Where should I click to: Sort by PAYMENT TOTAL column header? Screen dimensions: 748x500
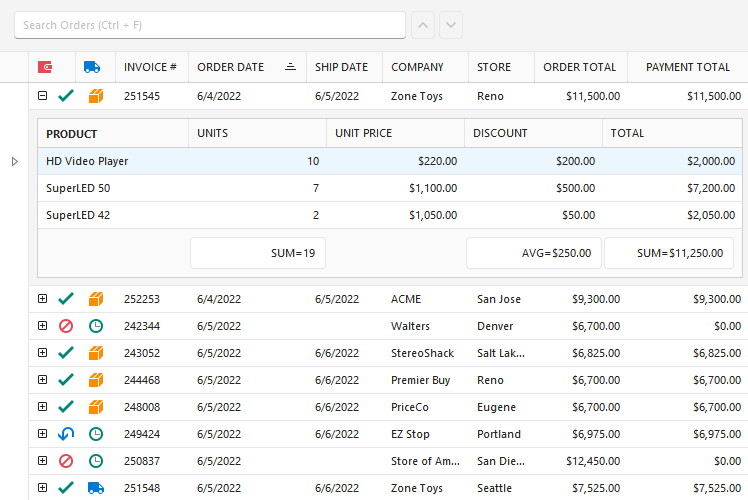coord(687,67)
